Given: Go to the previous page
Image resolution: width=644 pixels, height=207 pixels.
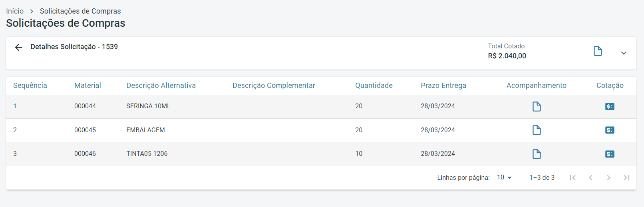Looking at the screenshot, I should click(590, 178).
